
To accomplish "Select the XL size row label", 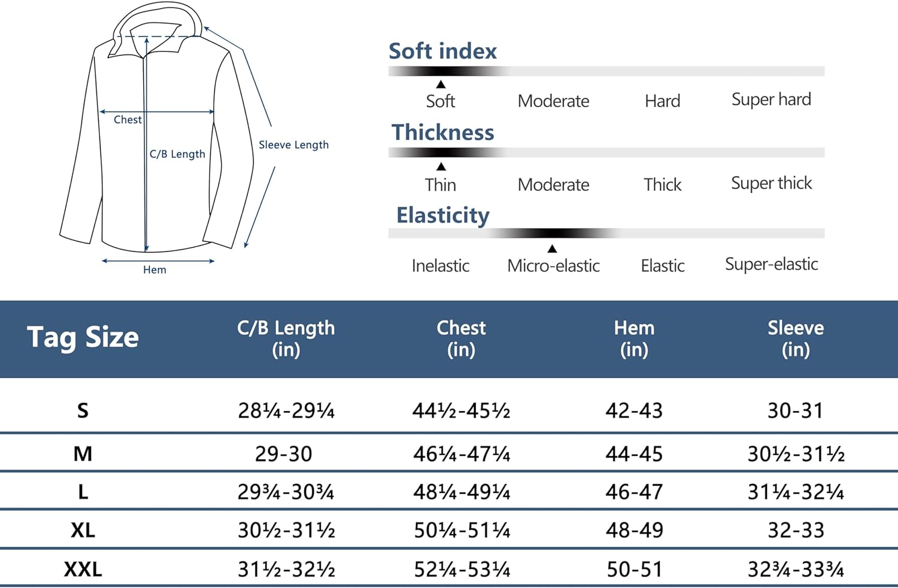I will (83, 531).
